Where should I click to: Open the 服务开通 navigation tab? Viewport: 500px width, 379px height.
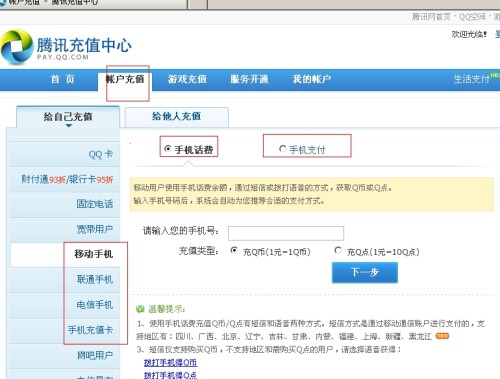(249, 79)
